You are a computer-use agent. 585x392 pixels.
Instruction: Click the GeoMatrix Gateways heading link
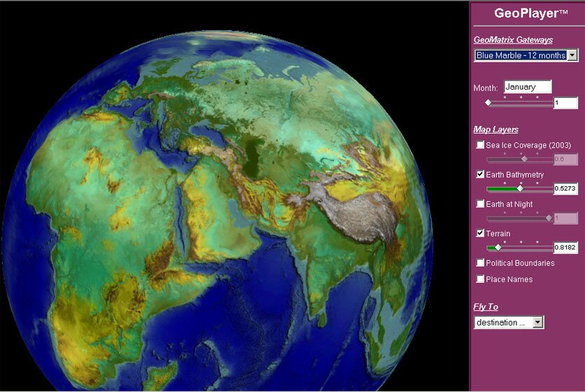513,40
